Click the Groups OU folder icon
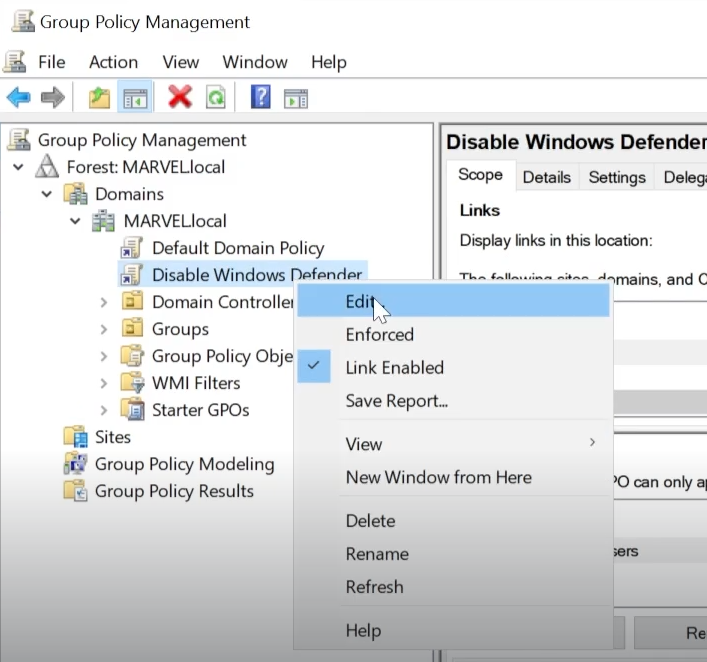Screen dimensions: 707x662 [133, 328]
